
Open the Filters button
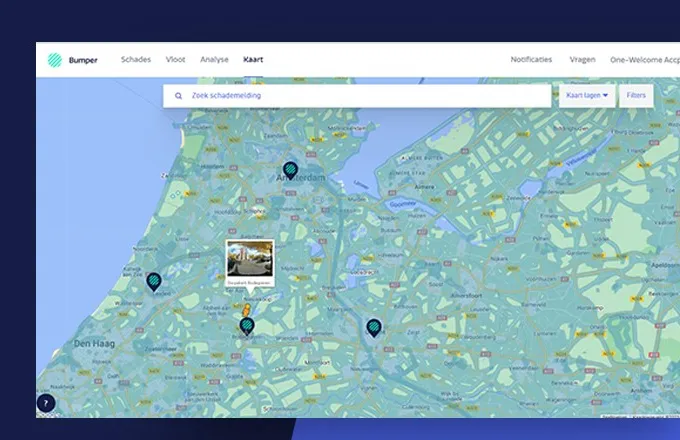(x=636, y=96)
